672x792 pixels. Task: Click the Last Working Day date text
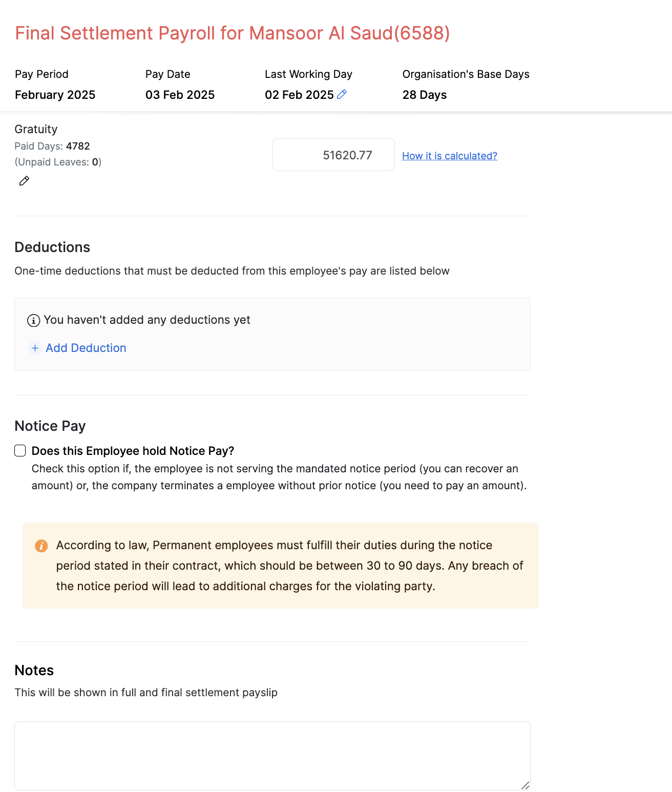point(299,95)
